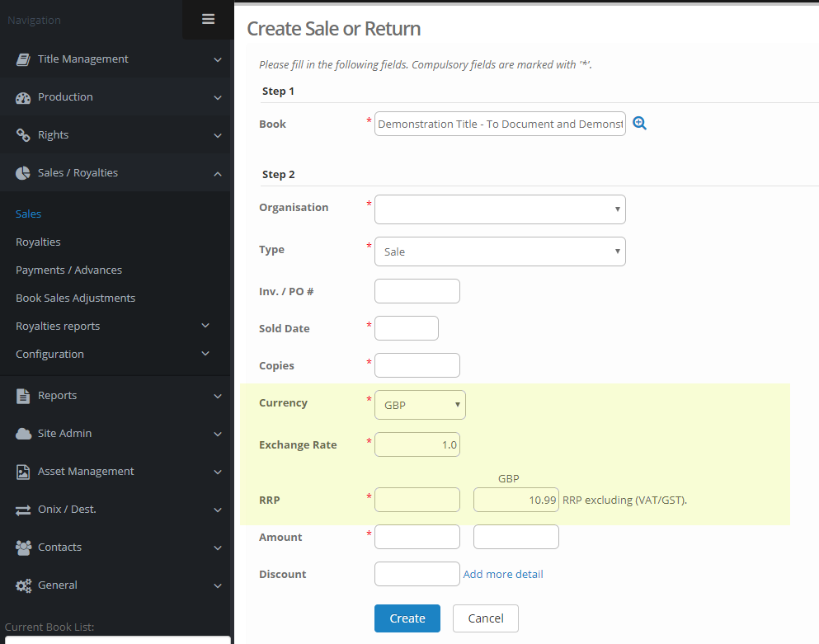Screen dimensions: 819x644
Task: Expand the Royalties reports submenu
Action: 205,326
